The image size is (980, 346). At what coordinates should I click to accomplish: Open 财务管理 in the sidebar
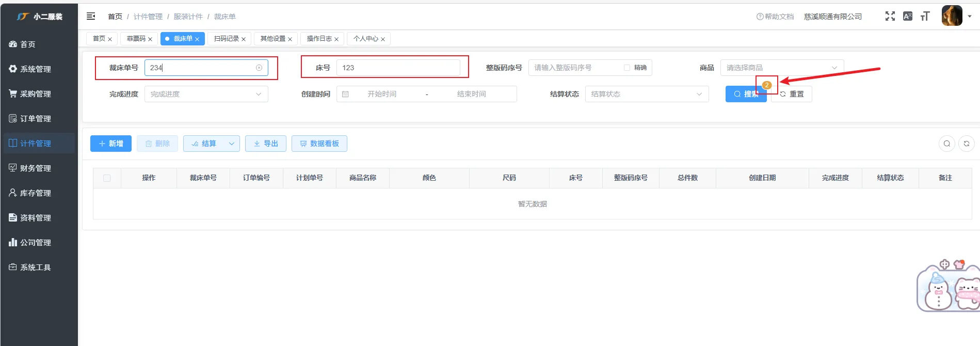[x=35, y=168]
